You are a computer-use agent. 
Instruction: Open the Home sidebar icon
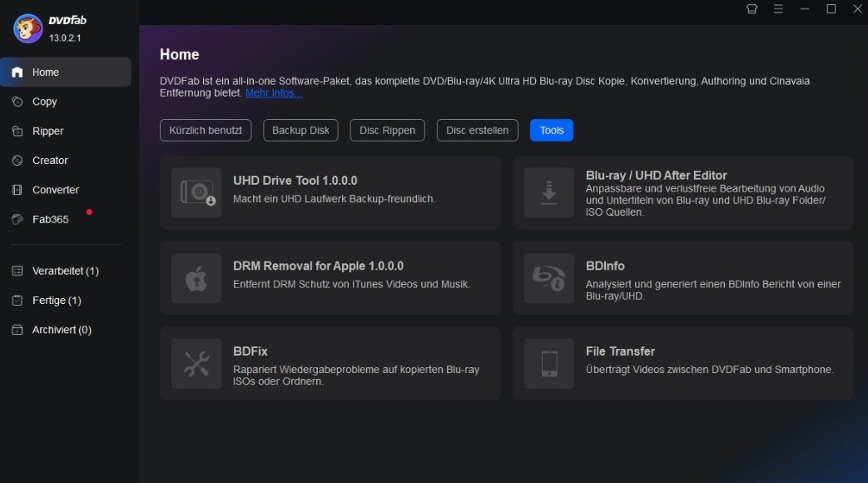point(17,72)
